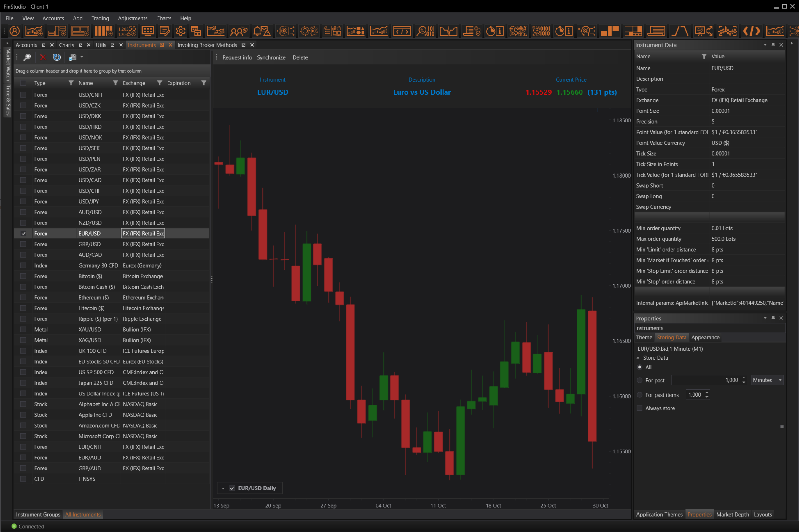Image resolution: width=799 pixels, height=532 pixels.
Task: Increment the For past items value
Action: [x=707, y=393]
